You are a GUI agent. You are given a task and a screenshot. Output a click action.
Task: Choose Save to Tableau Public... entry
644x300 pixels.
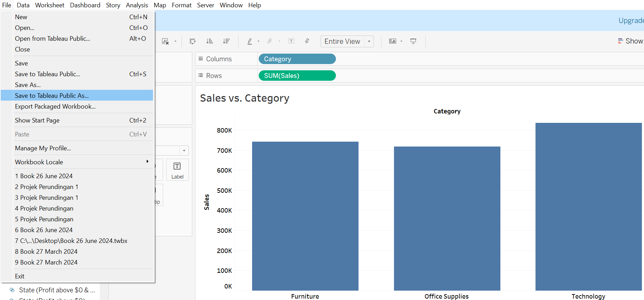click(77, 74)
